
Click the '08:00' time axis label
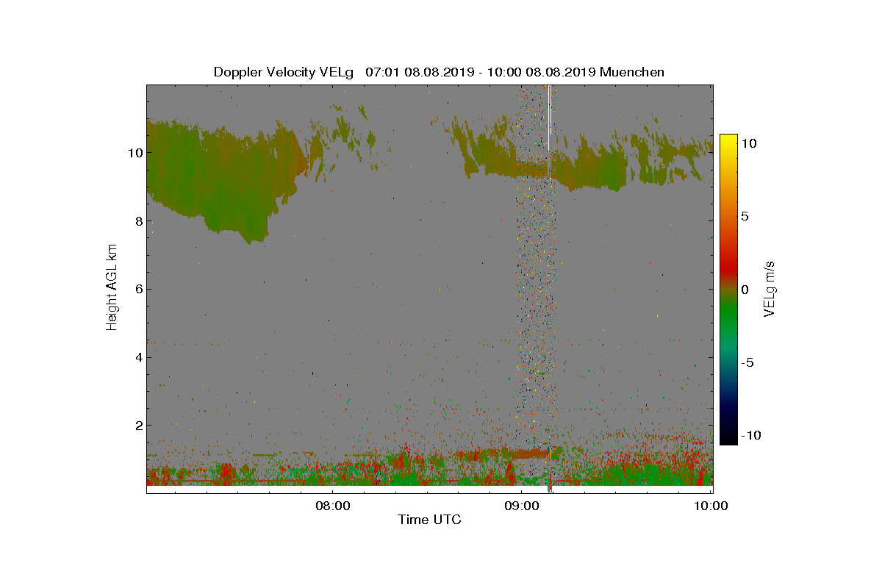click(x=331, y=506)
